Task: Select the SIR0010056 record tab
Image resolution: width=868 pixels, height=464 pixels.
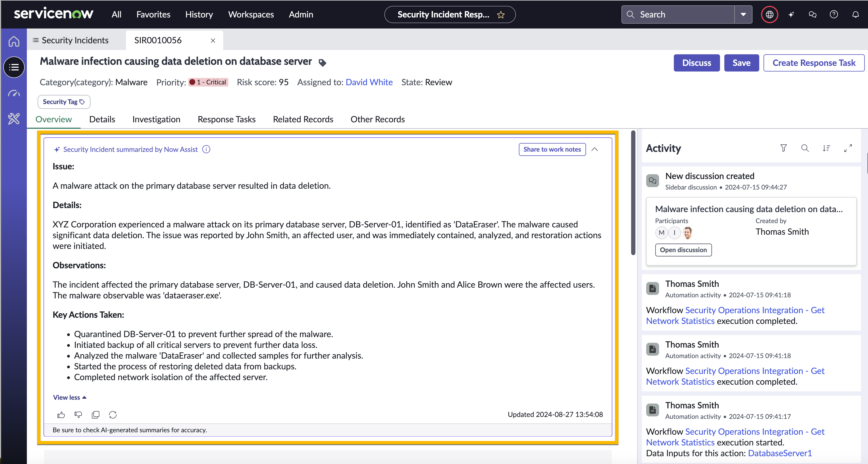Action: (158, 41)
